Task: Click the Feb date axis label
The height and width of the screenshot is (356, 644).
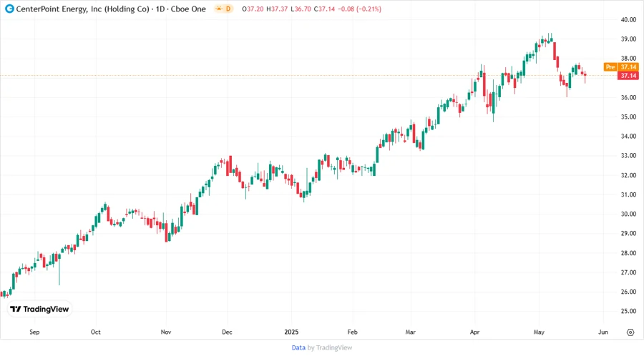Action: point(352,332)
